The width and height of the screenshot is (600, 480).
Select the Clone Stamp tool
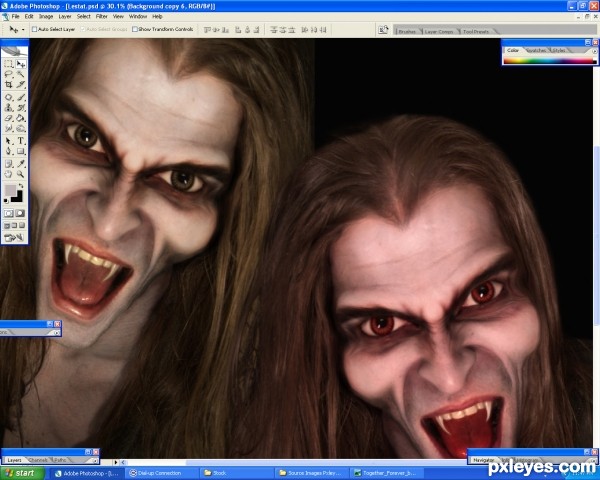[x=8, y=108]
